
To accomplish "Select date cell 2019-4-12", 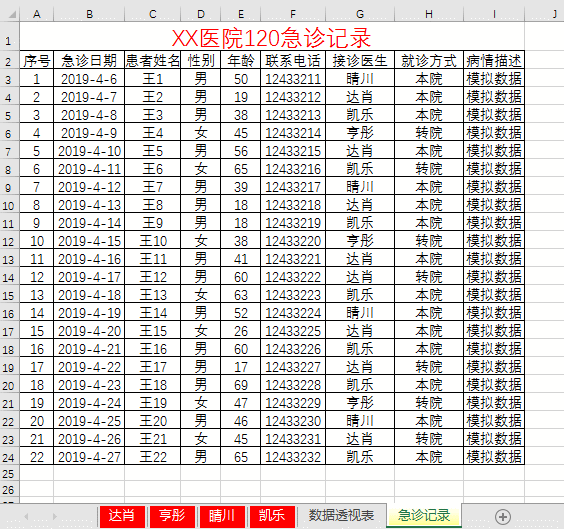I will [x=89, y=186].
